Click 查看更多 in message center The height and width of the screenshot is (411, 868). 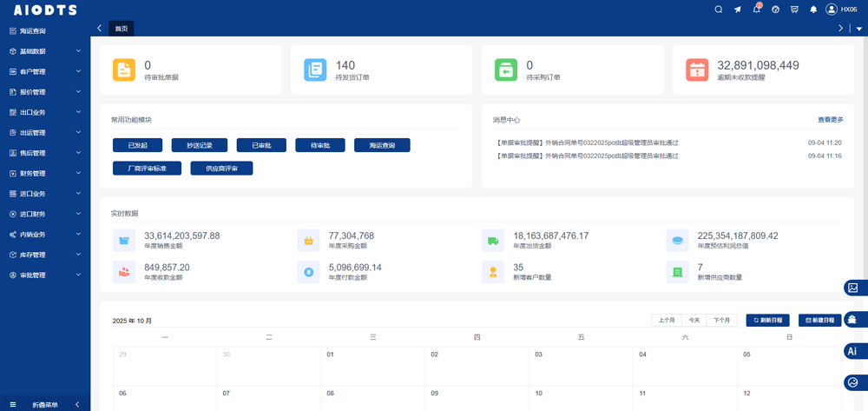[829, 120]
